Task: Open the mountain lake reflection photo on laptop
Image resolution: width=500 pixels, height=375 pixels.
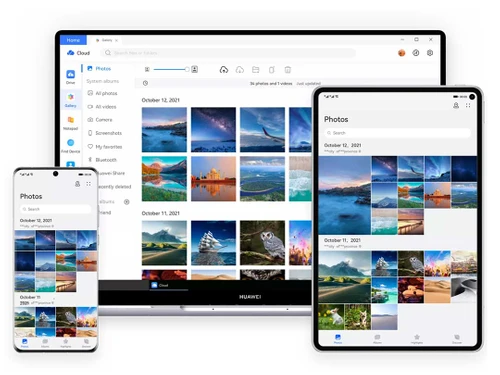Action: pyautogui.click(x=164, y=179)
